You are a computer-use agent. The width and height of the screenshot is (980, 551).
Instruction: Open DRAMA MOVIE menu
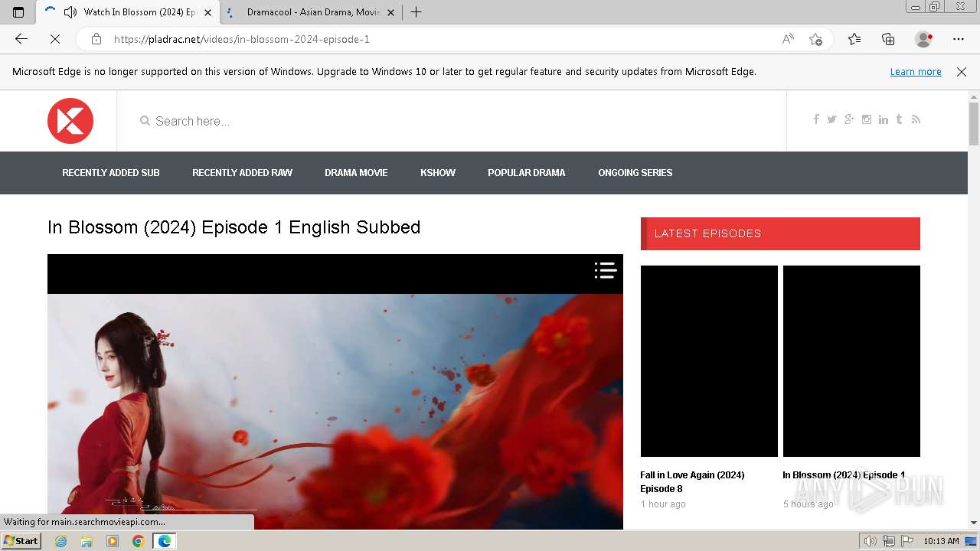pyautogui.click(x=356, y=173)
